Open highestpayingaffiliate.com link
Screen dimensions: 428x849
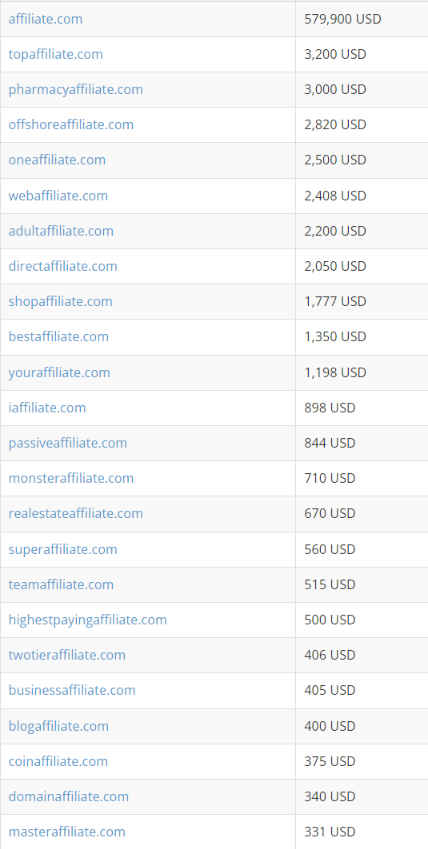pyautogui.click(x=87, y=619)
